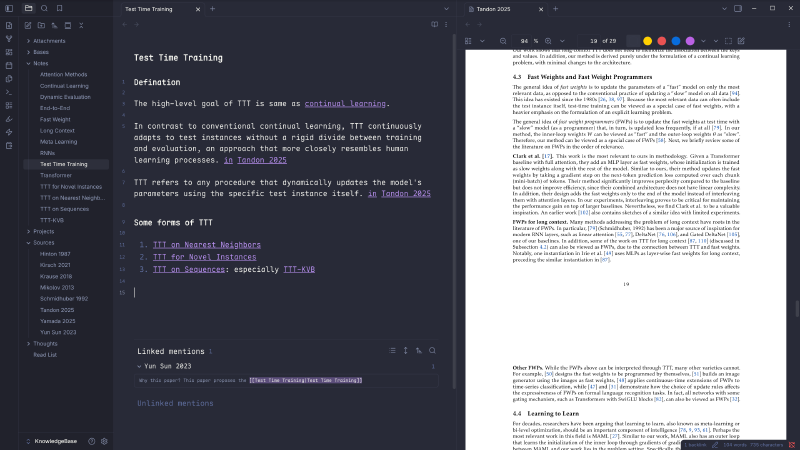Zoom in the PDF viewer
Viewport: 800px width, 450px height.
click(548, 41)
